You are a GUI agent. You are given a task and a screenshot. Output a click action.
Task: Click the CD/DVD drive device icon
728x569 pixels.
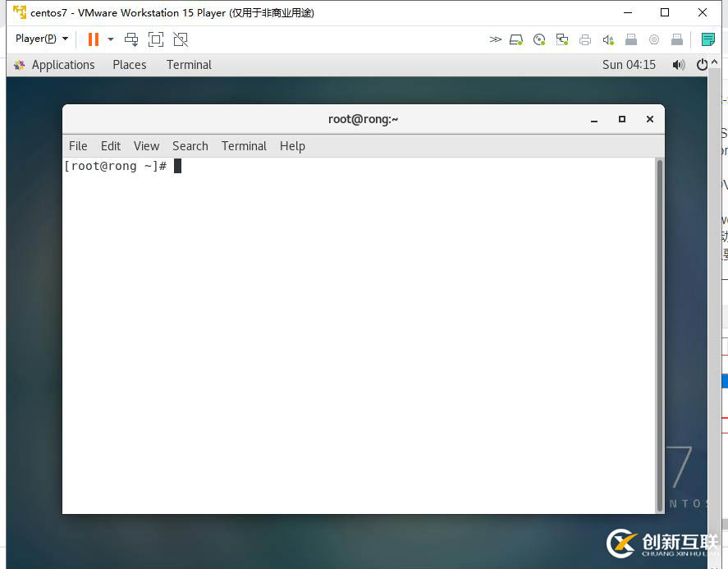(x=539, y=39)
